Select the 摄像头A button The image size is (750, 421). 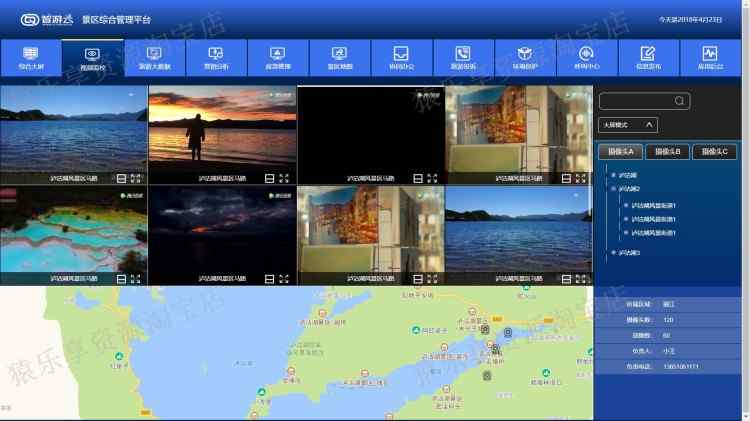[x=621, y=152]
